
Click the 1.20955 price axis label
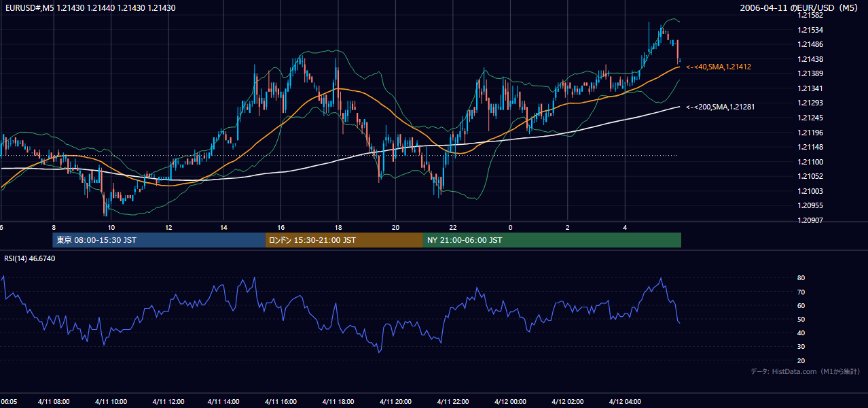(x=810, y=205)
